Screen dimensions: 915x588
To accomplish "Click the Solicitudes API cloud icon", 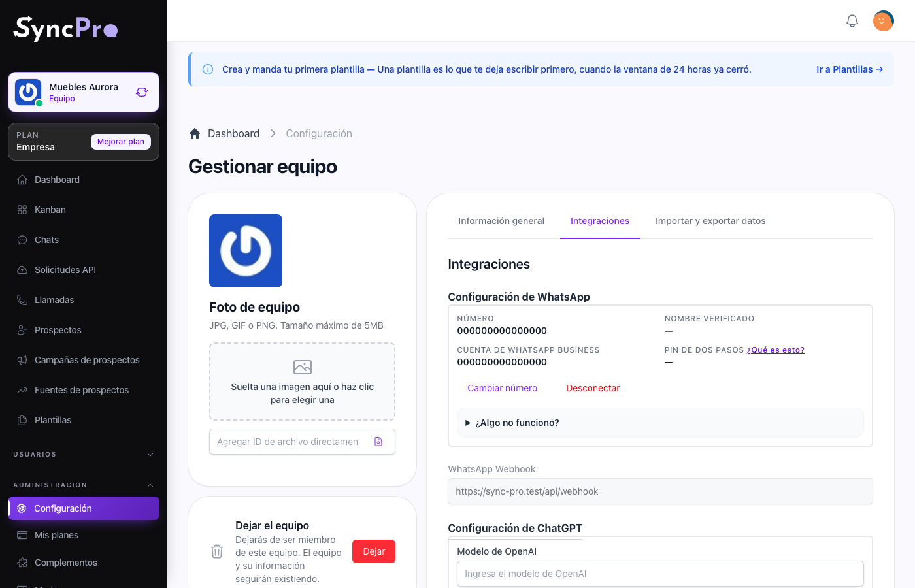I will coord(22,270).
